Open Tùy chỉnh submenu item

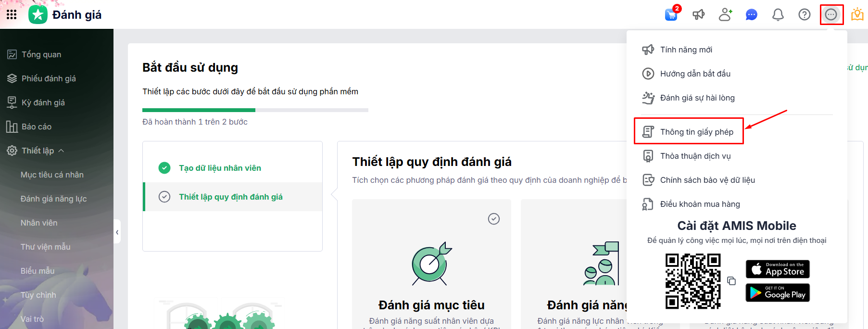tap(38, 295)
